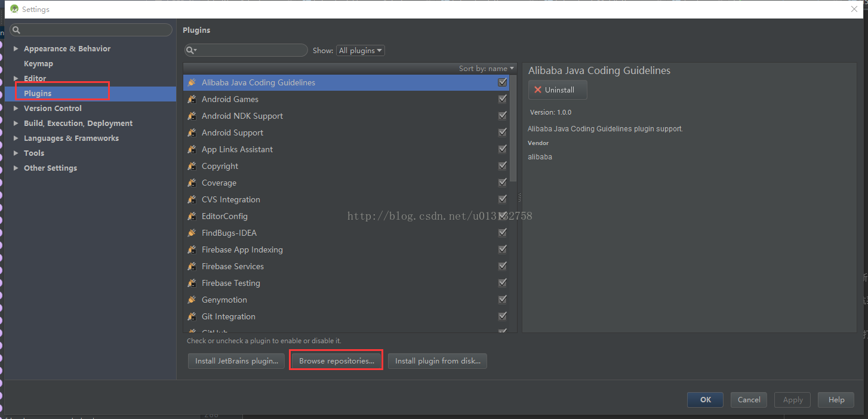Toggle the Coverage plugin checkbox
The width and height of the screenshot is (868, 419).
[502, 183]
